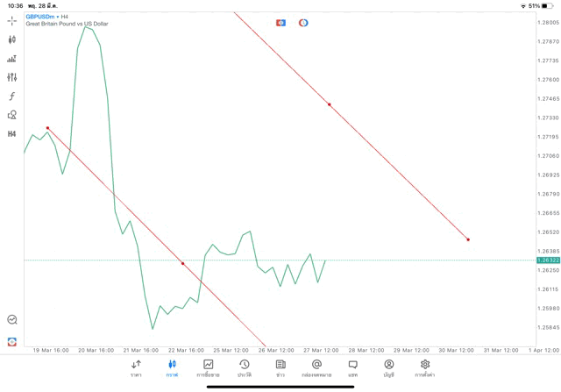Viewport: 561px width, 392px height.
Task: Open chart settings sliders icon
Action: click(x=11, y=77)
